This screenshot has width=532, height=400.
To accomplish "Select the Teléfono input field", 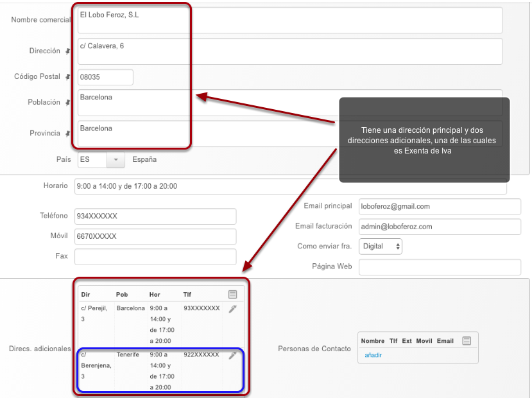I will [x=155, y=216].
